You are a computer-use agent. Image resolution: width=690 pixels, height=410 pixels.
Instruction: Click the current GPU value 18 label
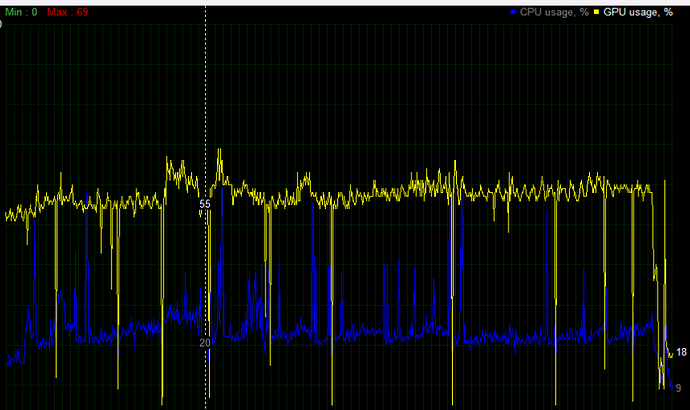point(681,352)
